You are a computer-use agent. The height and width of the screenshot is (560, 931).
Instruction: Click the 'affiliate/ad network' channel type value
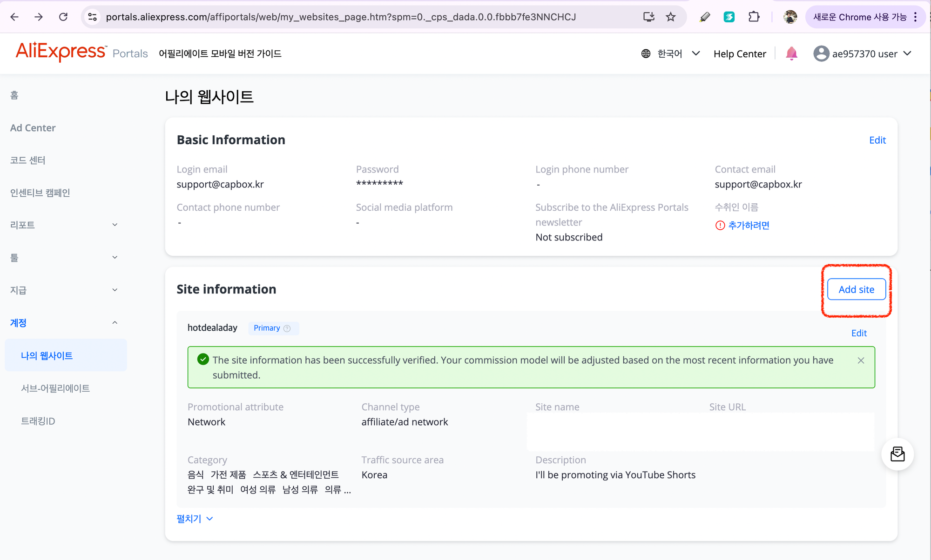[x=405, y=422]
